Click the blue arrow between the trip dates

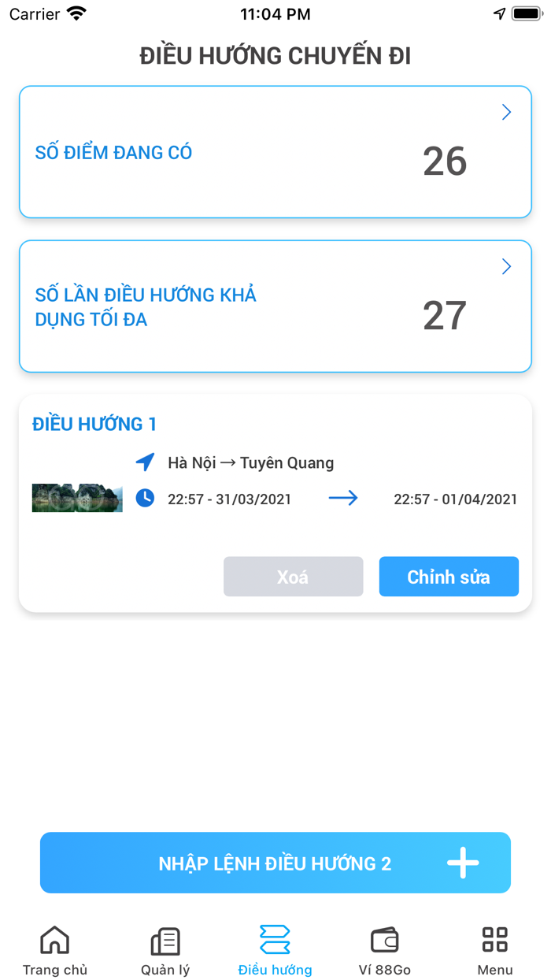pos(343,498)
